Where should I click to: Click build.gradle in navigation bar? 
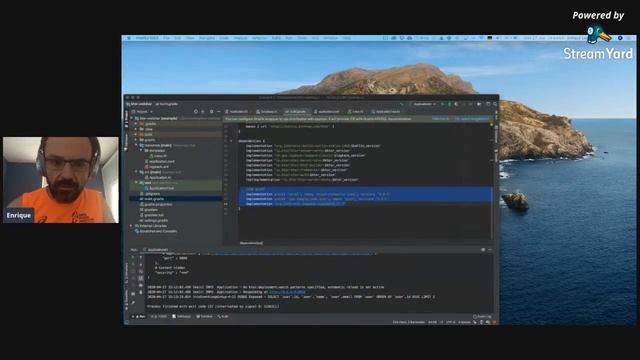[167, 104]
